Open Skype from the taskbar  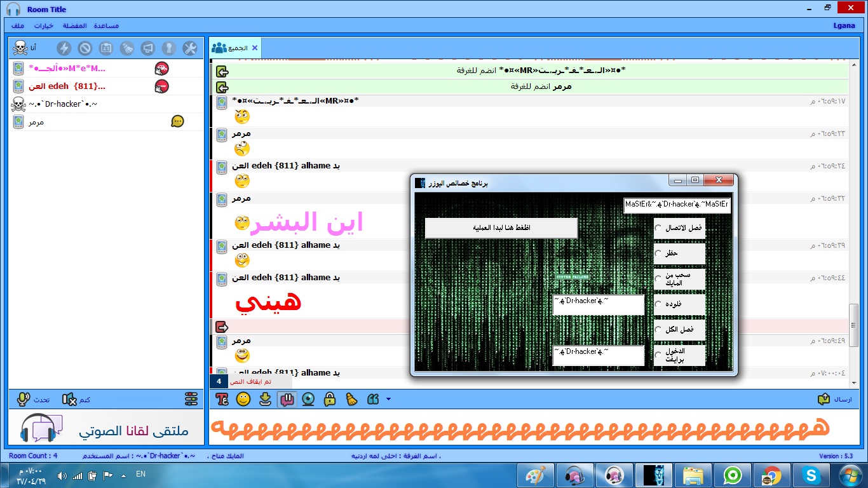[811, 475]
